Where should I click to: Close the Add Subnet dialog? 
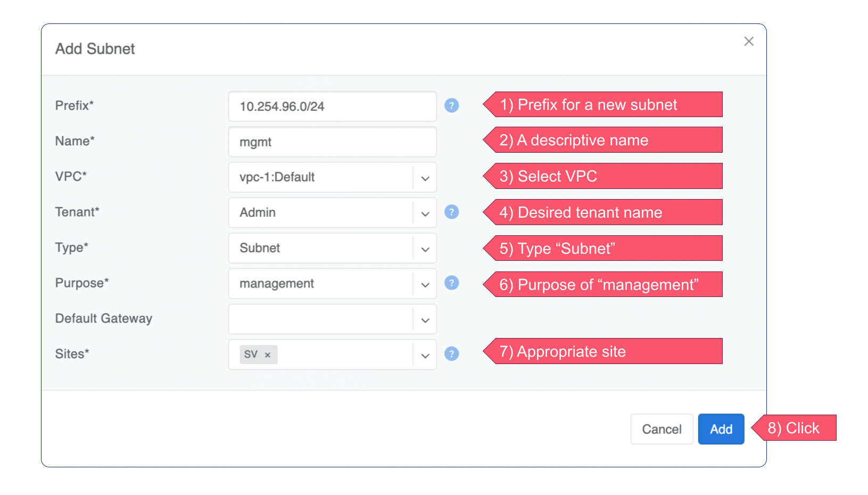(749, 42)
